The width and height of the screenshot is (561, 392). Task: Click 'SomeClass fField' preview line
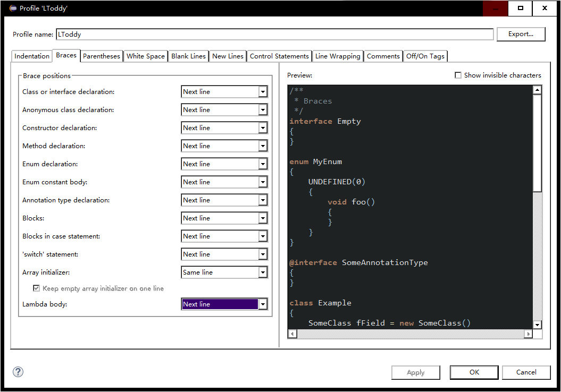pyautogui.click(x=389, y=323)
